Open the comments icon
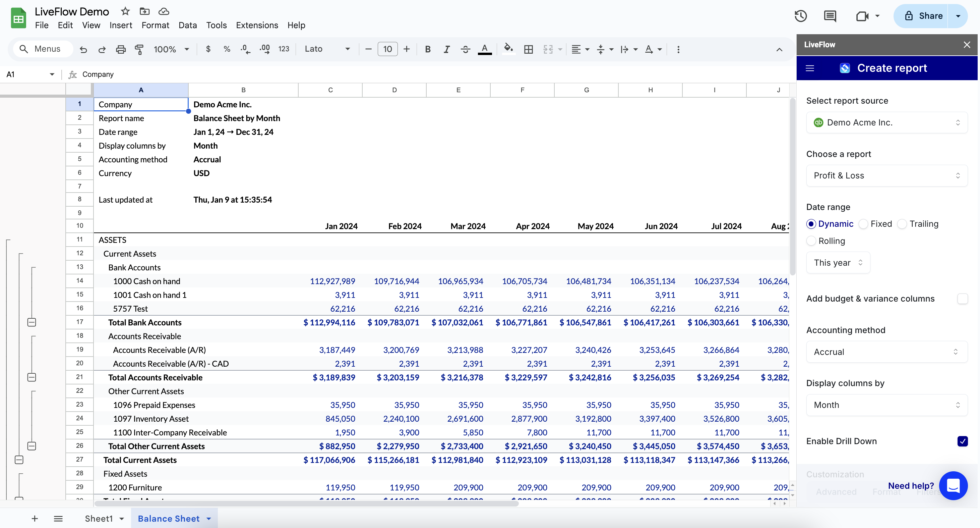The width and height of the screenshot is (980, 528). click(830, 16)
